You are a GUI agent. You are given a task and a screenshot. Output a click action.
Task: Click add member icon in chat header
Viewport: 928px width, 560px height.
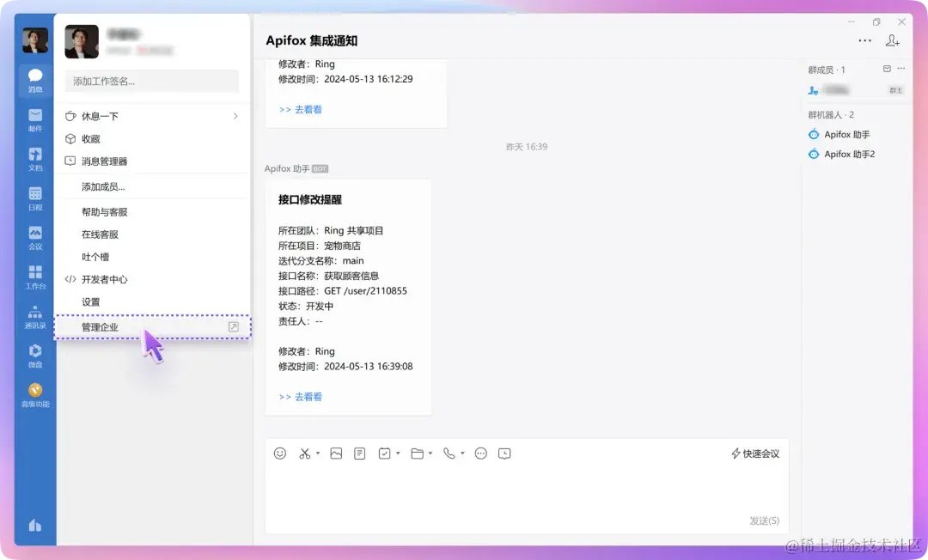(x=893, y=40)
